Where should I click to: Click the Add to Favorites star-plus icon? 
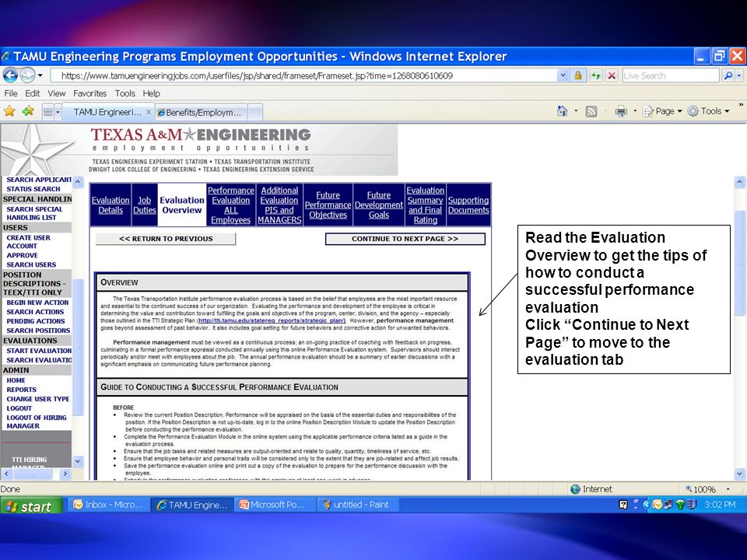click(x=28, y=111)
